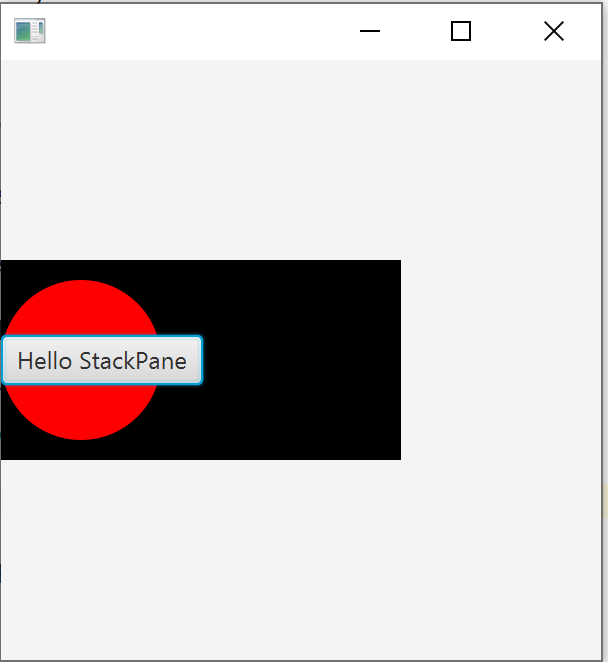The width and height of the screenshot is (608, 662).
Task: Click the black gap above the red circle
Action: coord(81,270)
